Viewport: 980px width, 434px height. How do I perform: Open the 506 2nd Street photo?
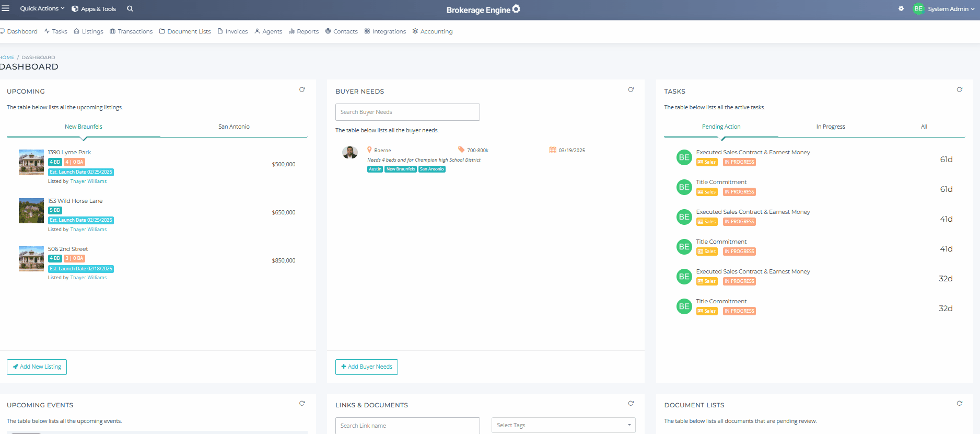point(31,259)
